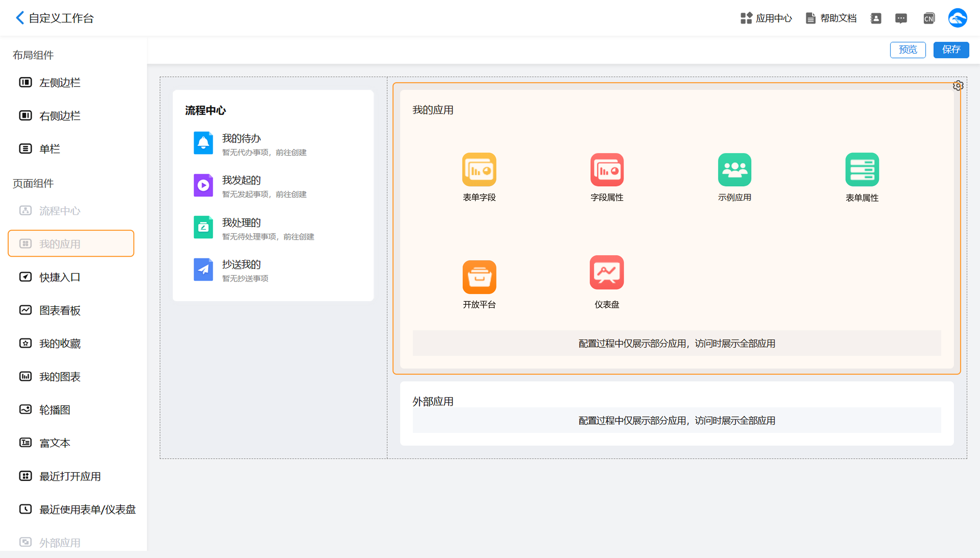Click the 我的待办 title text

(x=241, y=138)
